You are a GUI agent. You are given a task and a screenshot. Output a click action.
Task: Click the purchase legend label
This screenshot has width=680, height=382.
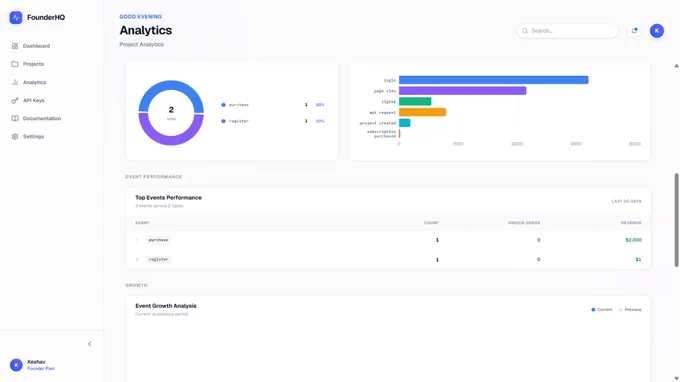pyautogui.click(x=239, y=105)
